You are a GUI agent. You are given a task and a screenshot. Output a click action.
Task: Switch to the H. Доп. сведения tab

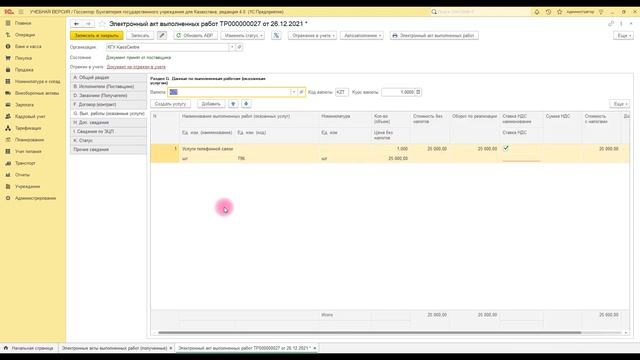click(109, 122)
